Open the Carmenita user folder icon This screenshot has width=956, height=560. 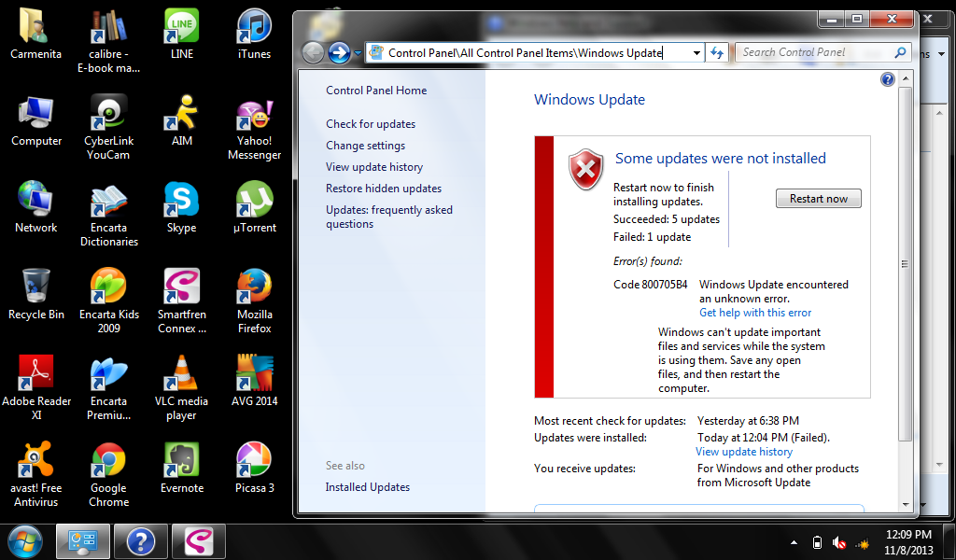36,35
